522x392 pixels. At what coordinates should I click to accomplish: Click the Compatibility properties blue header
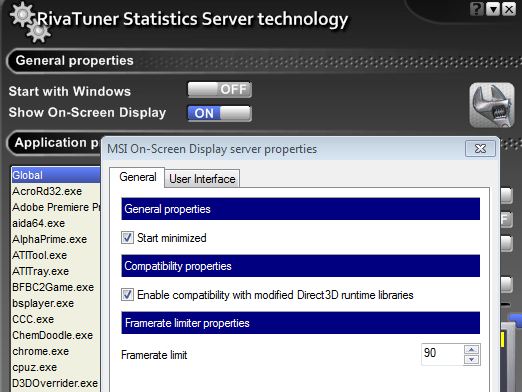301,266
